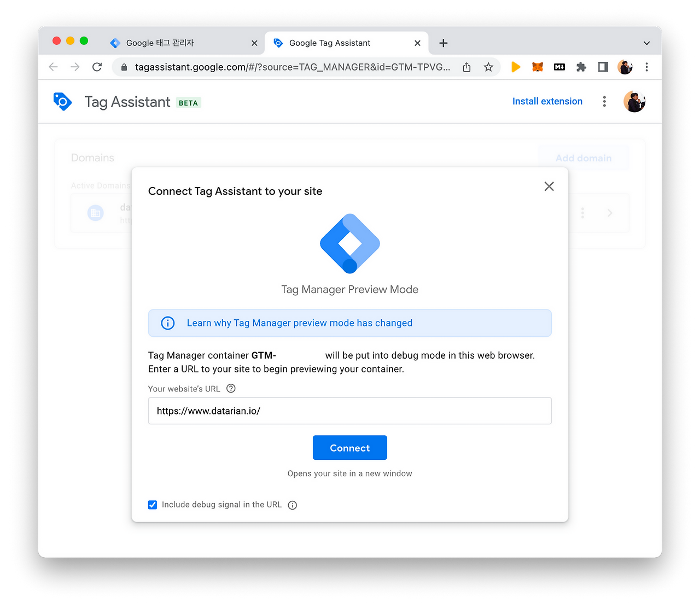
Task: Expand the tab search dropdown
Action: [x=646, y=43]
